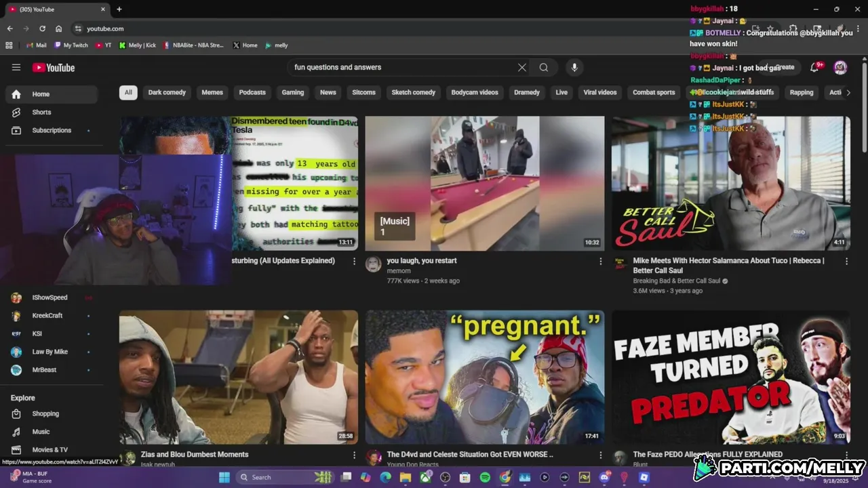Open the YouTube hamburger guide menu
Screen dimensions: 868x488
[x=16, y=67]
